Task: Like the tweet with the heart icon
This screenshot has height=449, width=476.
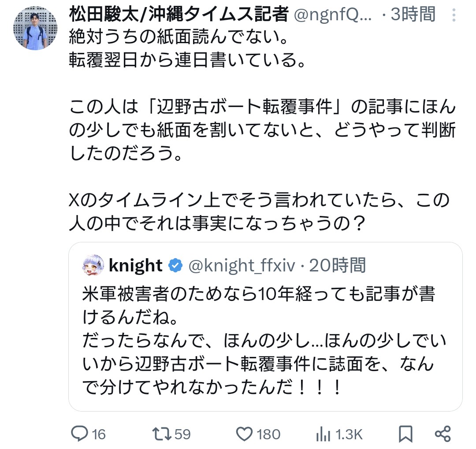Action: [244, 434]
